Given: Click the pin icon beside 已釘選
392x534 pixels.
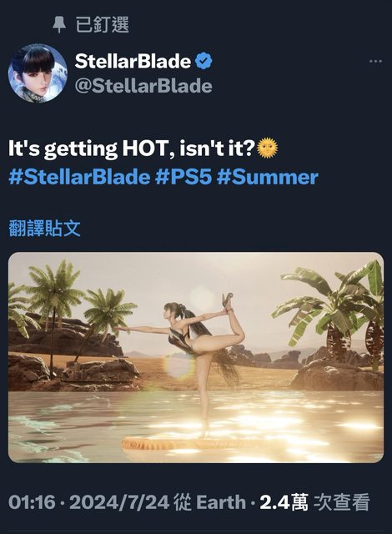Looking at the screenshot, I should click(59, 25).
